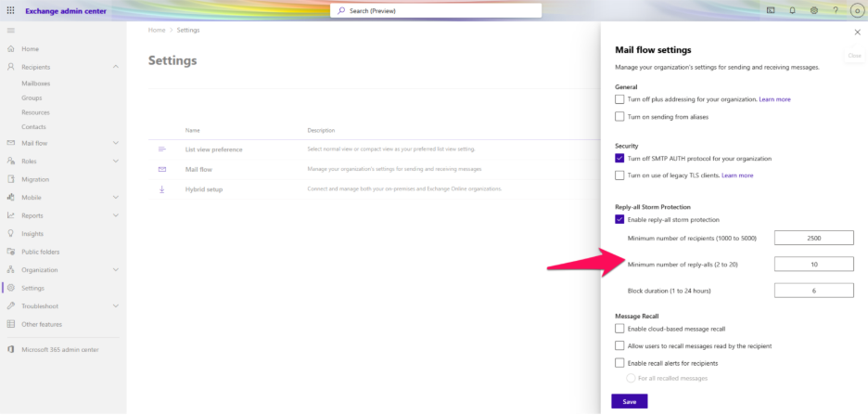Disable reply-all storm protection checkbox
The height and width of the screenshot is (415, 868).
click(x=619, y=219)
